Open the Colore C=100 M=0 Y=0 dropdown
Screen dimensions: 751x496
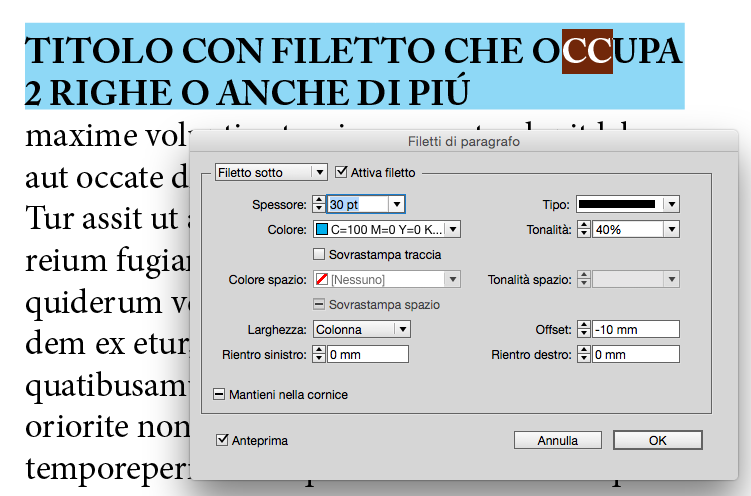[387, 229]
